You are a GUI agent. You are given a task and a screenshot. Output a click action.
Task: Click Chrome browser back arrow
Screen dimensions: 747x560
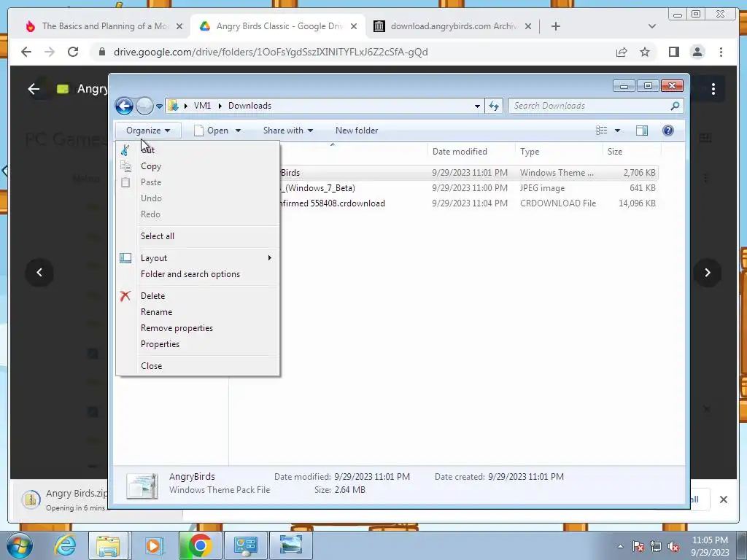26,52
